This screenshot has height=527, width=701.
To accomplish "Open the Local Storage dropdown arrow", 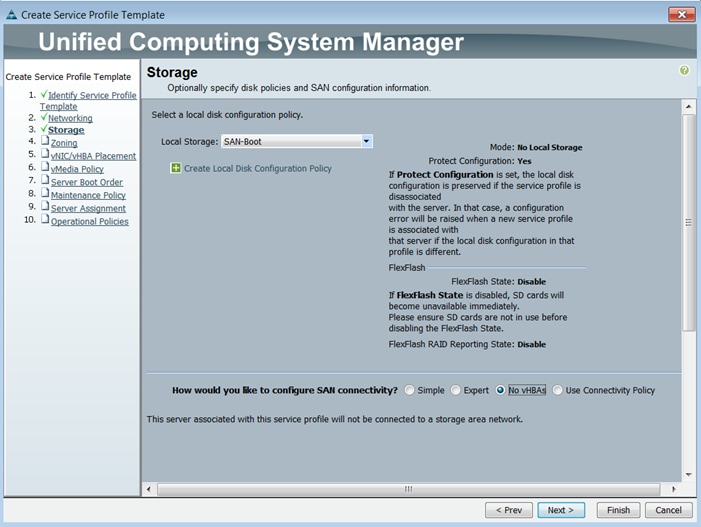I will [366, 141].
